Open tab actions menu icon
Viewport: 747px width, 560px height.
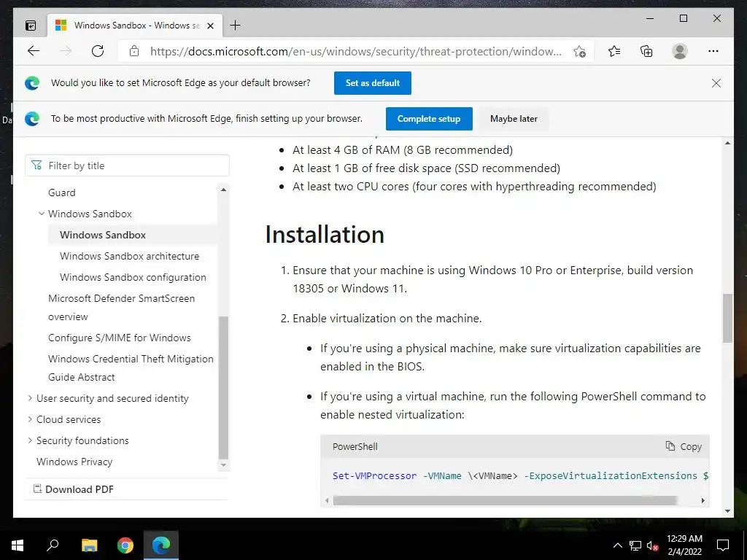coord(31,26)
